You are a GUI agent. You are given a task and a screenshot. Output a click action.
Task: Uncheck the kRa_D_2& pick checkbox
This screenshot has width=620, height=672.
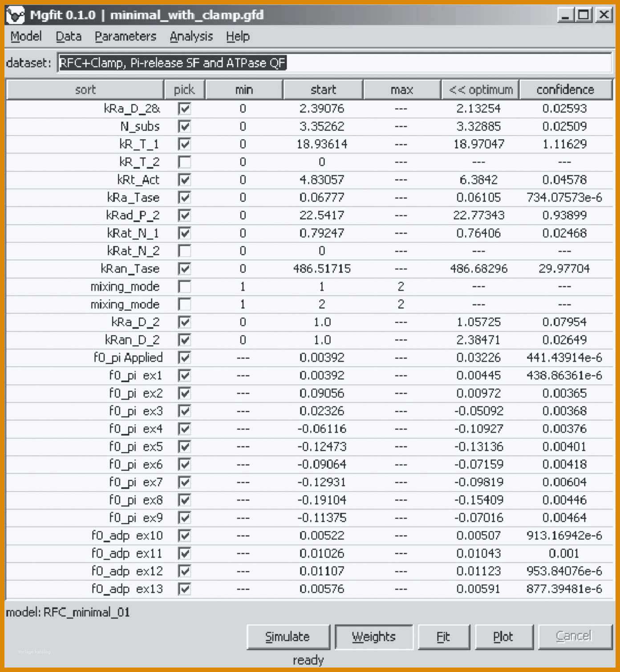pyautogui.click(x=184, y=109)
